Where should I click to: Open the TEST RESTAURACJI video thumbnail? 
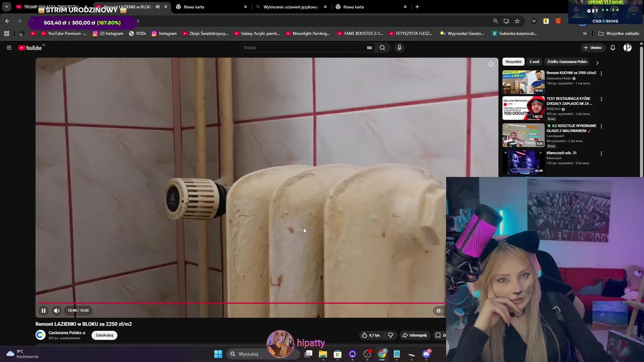(x=523, y=108)
